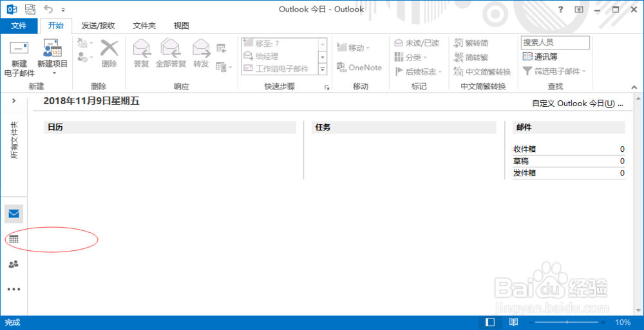The image size is (644, 330).
Task: Create a new email (新建电子邮件)
Action: tap(19, 59)
